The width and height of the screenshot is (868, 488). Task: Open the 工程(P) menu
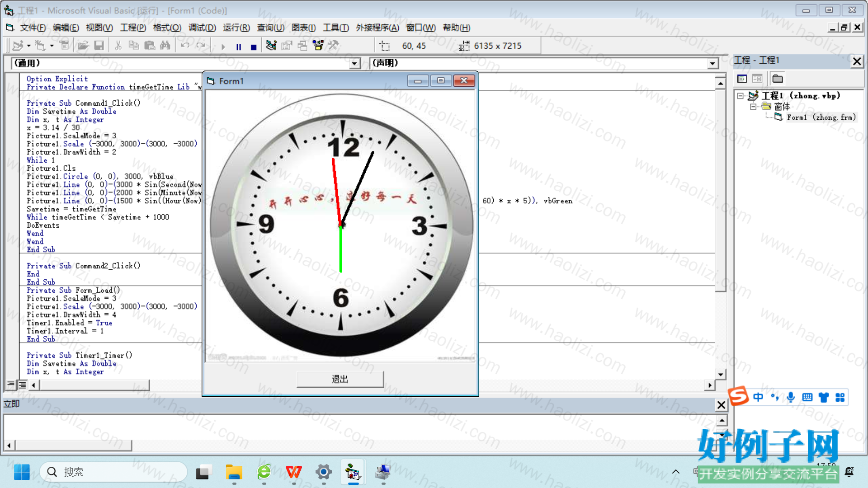pos(133,28)
